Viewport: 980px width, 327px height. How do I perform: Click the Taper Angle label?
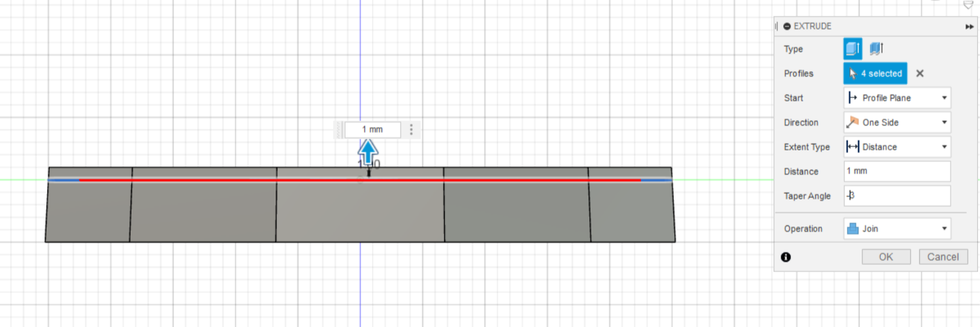pyautogui.click(x=808, y=196)
